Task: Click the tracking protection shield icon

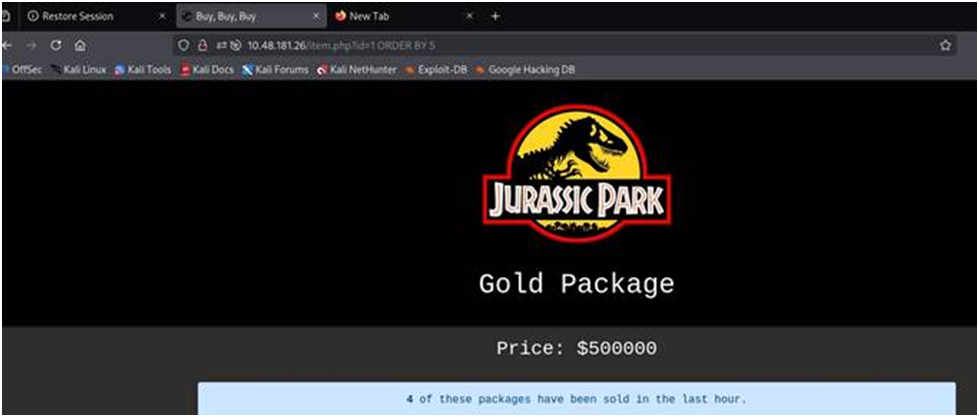Action: click(x=184, y=46)
